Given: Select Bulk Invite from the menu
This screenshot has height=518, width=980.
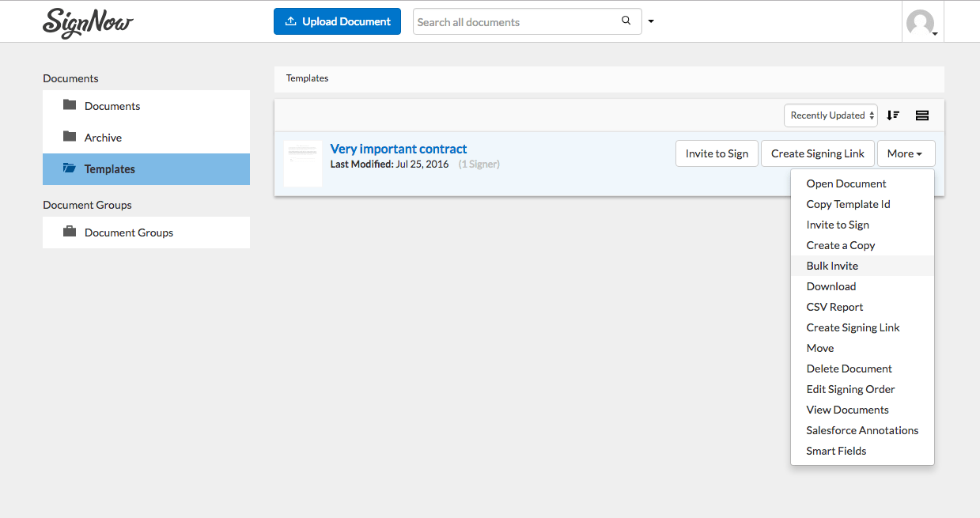Looking at the screenshot, I should coord(831,265).
